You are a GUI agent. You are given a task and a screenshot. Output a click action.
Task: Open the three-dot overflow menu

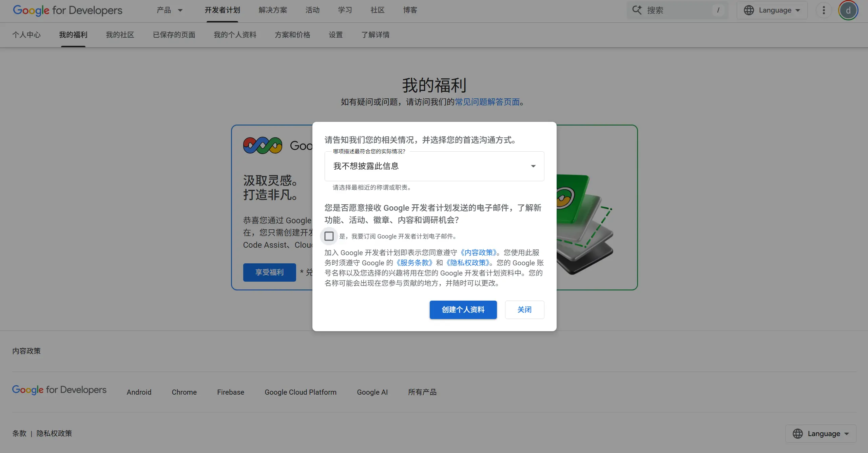[824, 10]
